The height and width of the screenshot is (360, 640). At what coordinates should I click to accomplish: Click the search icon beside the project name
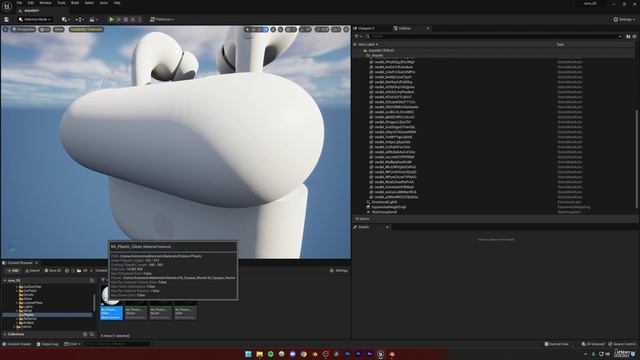point(91,281)
